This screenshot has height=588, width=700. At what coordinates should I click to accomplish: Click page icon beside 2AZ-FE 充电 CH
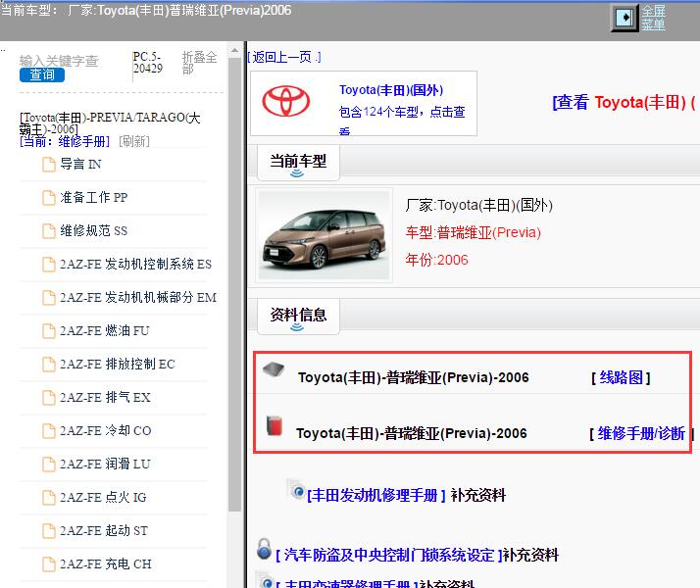[49, 563]
